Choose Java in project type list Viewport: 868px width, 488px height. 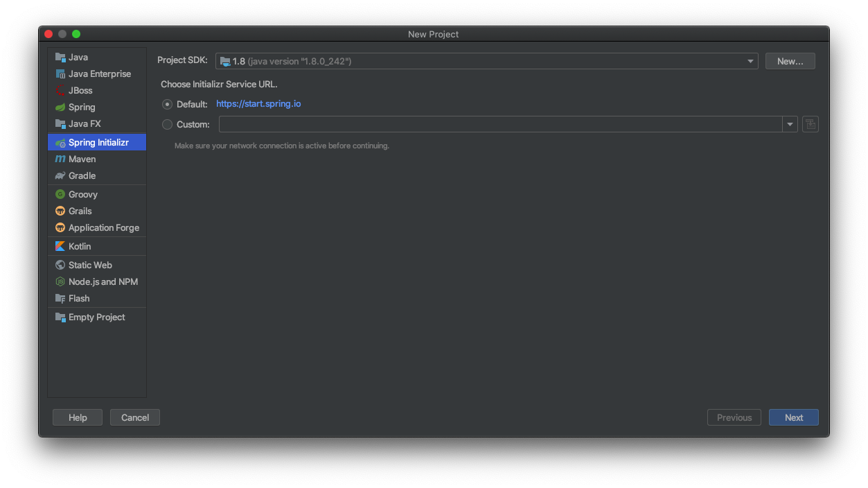coord(97,57)
